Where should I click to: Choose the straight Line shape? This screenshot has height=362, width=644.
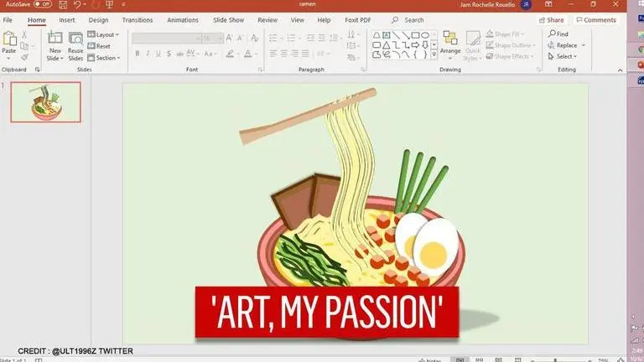pos(396,35)
